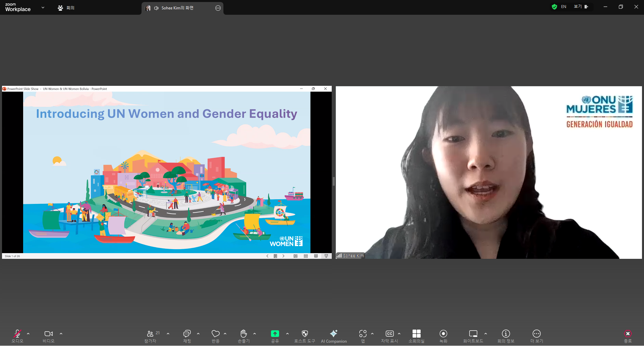Image resolution: width=644 pixels, height=346 pixels.
Task: Click the green share screen button
Action: (275, 334)
